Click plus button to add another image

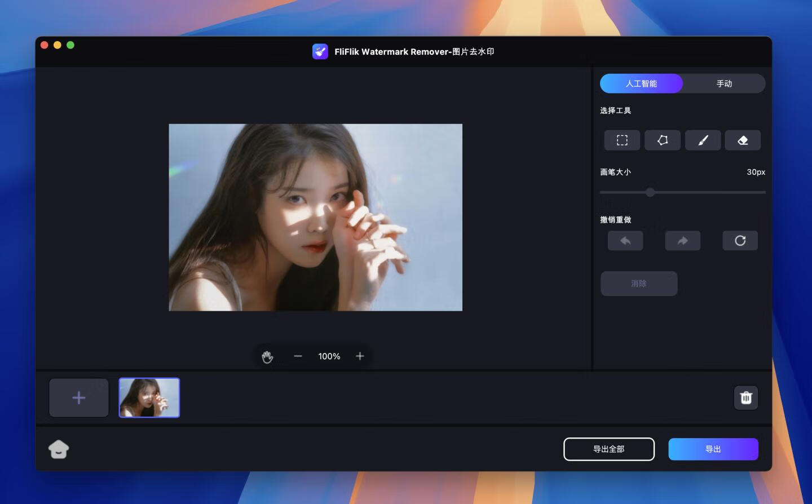click(79, 397)
